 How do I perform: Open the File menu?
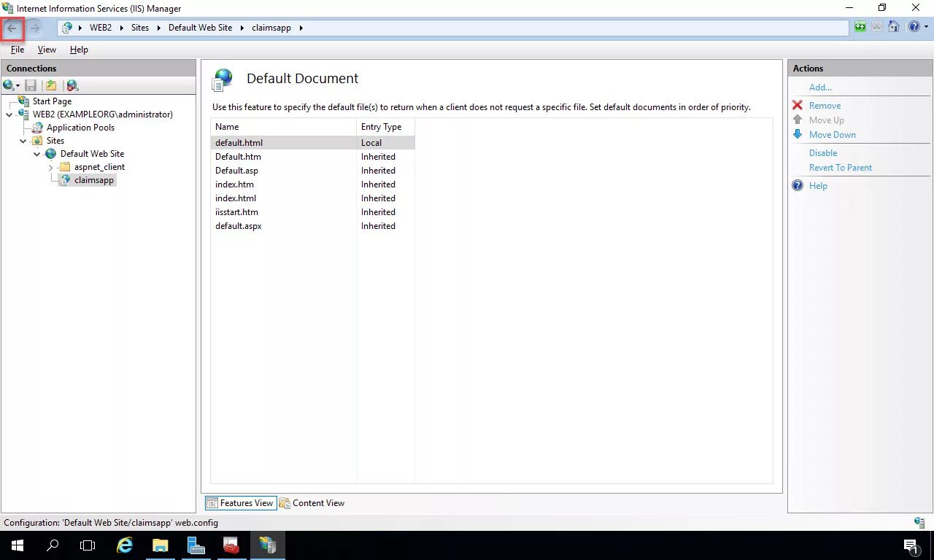coord(17,50)
